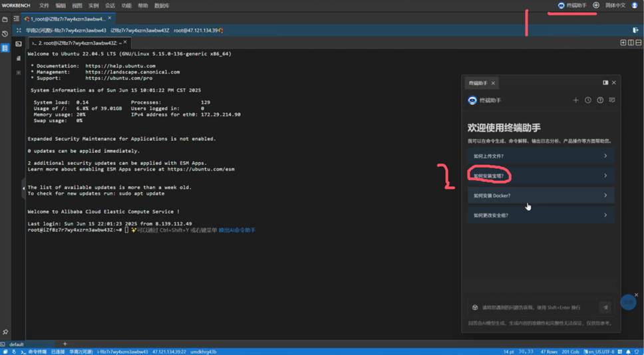Toggle horizontal split terminal layout

click(638, 43)
